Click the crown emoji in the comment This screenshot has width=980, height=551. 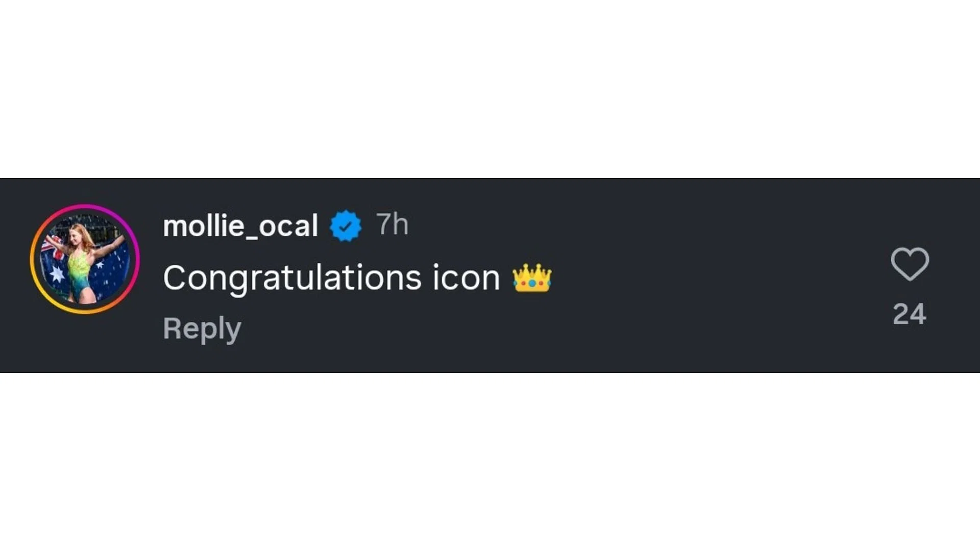532,278
